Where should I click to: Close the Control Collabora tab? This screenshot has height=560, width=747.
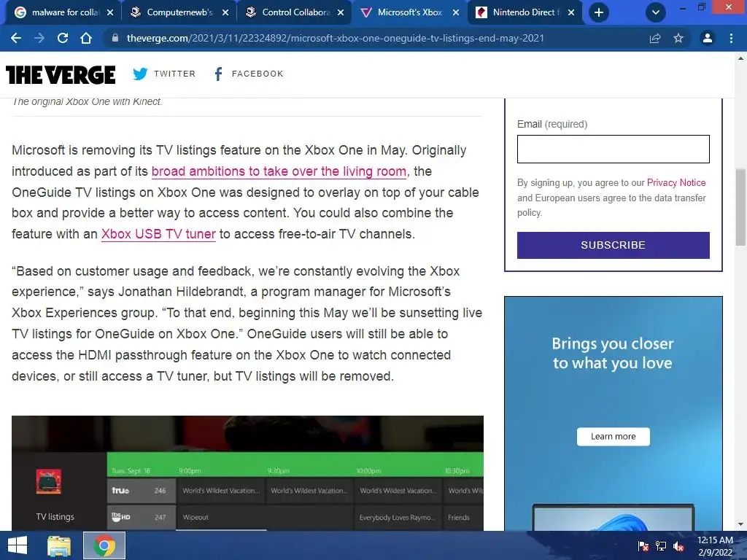pos(341,12)
